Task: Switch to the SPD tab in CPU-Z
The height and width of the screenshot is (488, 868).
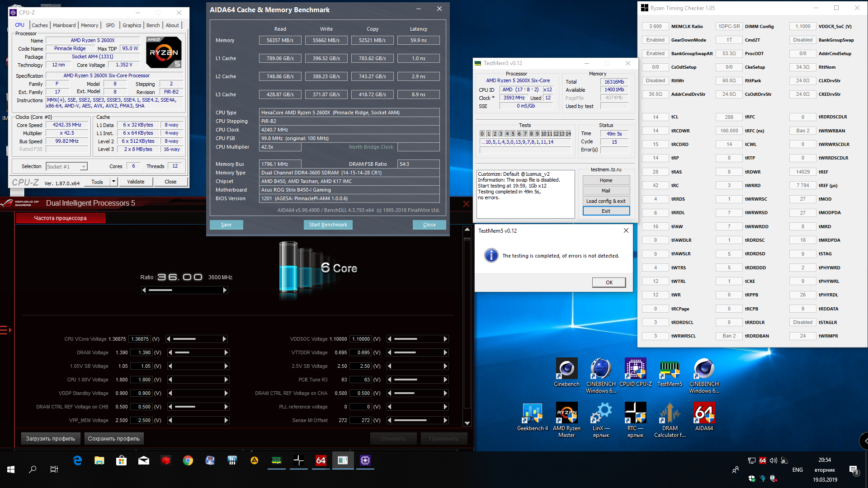Action: tap(110, 25)
